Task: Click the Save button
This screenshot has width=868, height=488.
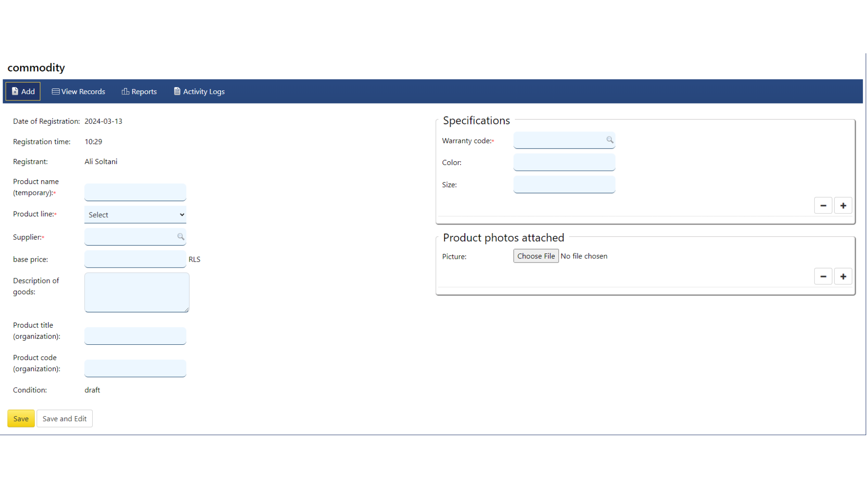Action: (x=20, y=418)
